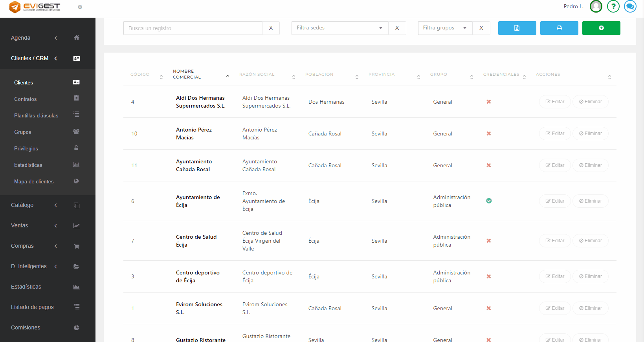644x342 pixels.
Task: Click the sidebar toggle circle icon
Action: tap(80, 7)
